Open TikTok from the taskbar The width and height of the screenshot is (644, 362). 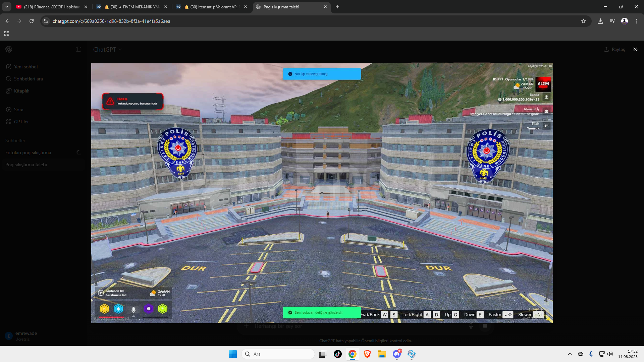pyautogui.click(x=337, y=354)
